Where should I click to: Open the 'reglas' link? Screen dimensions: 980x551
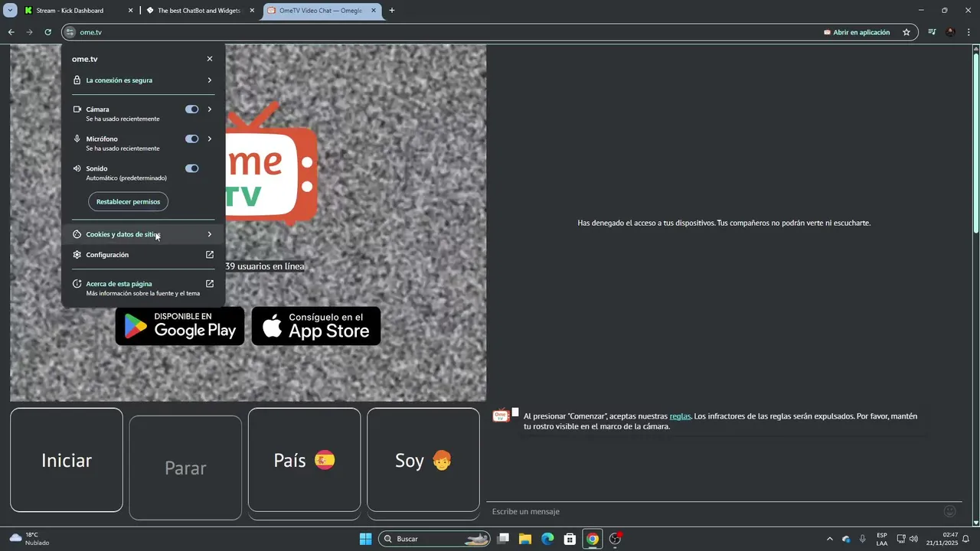click(680, 416)
